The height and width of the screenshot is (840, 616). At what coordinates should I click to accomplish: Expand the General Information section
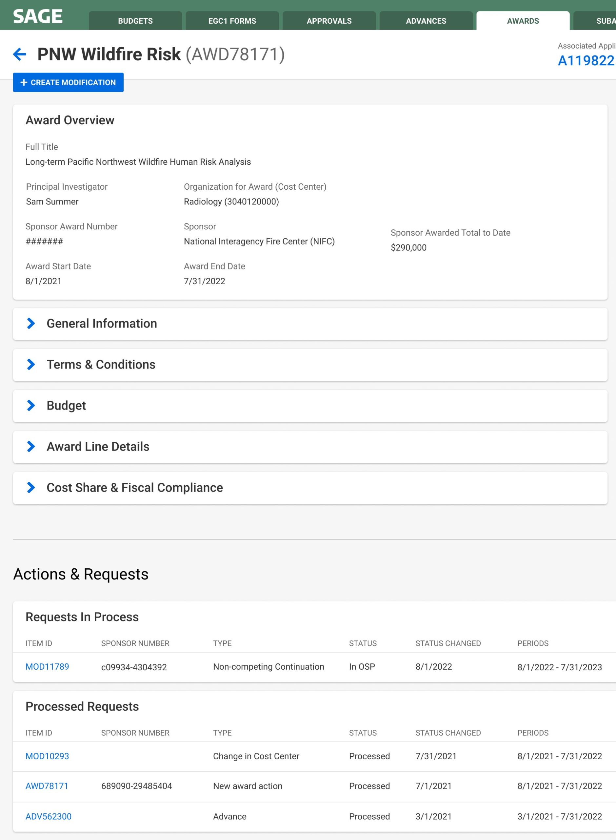point(31,323)
